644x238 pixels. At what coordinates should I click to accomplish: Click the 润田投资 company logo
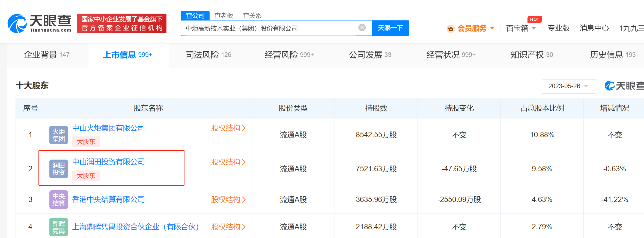tap(59, 169)
